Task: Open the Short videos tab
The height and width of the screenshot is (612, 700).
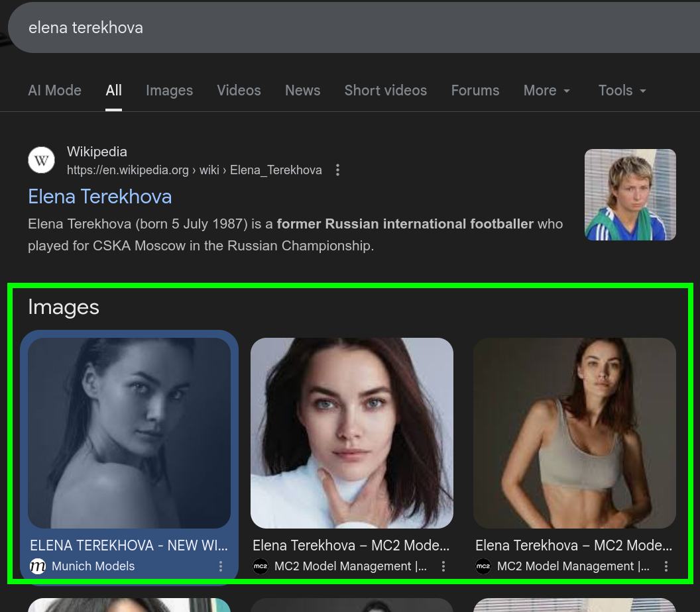Action: [385, 91]
